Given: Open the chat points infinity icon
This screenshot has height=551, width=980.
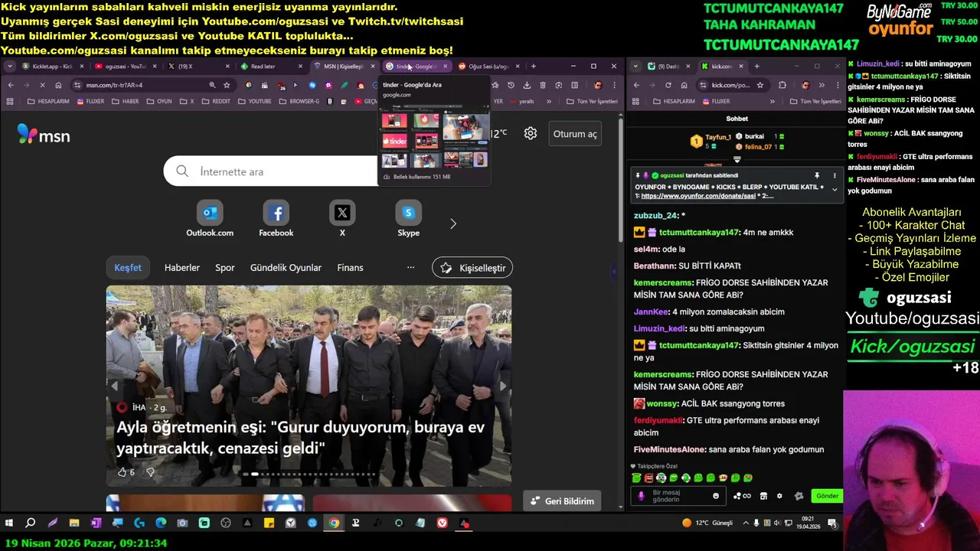Looking at the screenshot, I should coord(743,496).
